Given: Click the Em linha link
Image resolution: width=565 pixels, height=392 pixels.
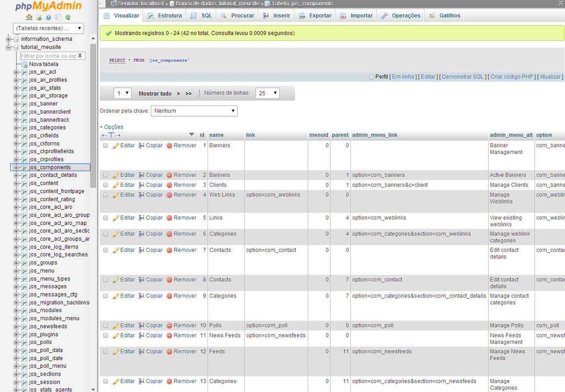Looking at the screenshot, I should click(x=403, y=77).
